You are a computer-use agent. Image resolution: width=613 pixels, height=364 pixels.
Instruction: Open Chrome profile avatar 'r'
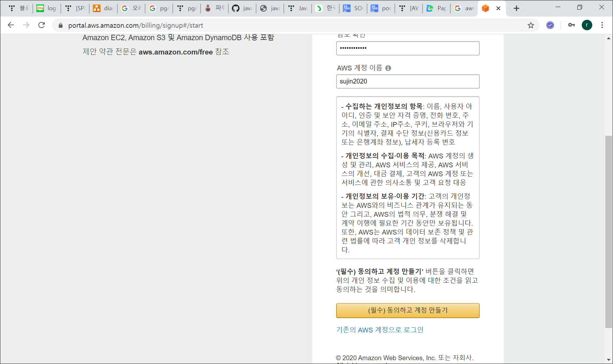587,25
